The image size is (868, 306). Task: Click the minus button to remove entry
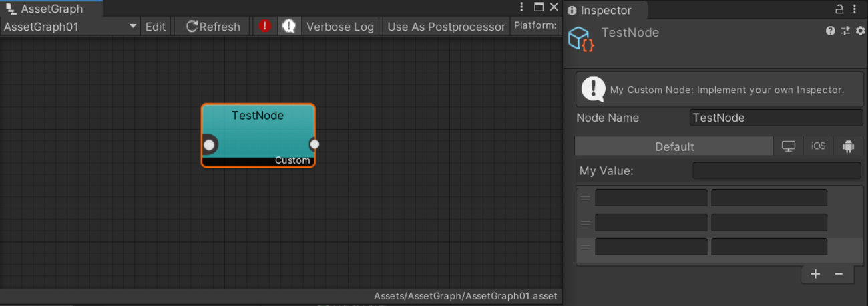pyautogui.click(x=839, y=274)
